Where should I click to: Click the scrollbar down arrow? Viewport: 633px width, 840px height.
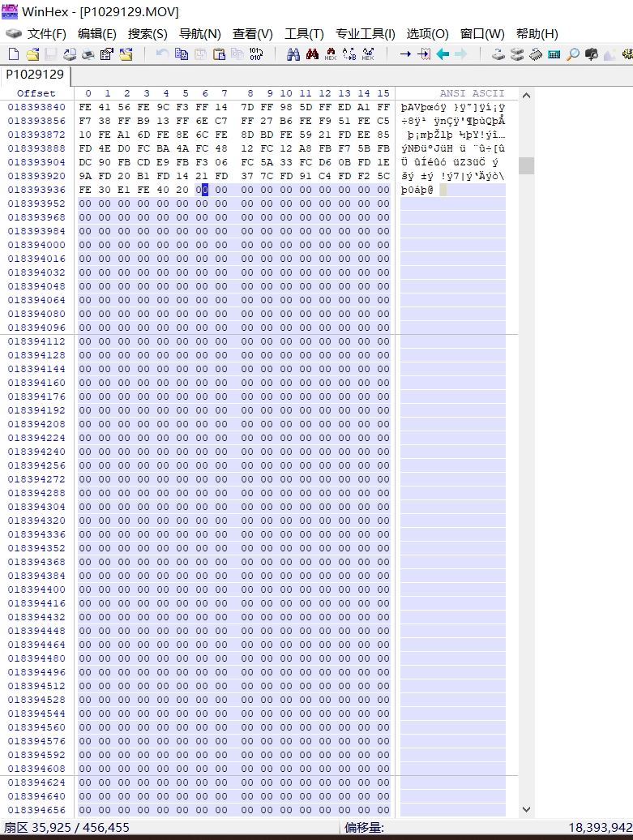527,809
